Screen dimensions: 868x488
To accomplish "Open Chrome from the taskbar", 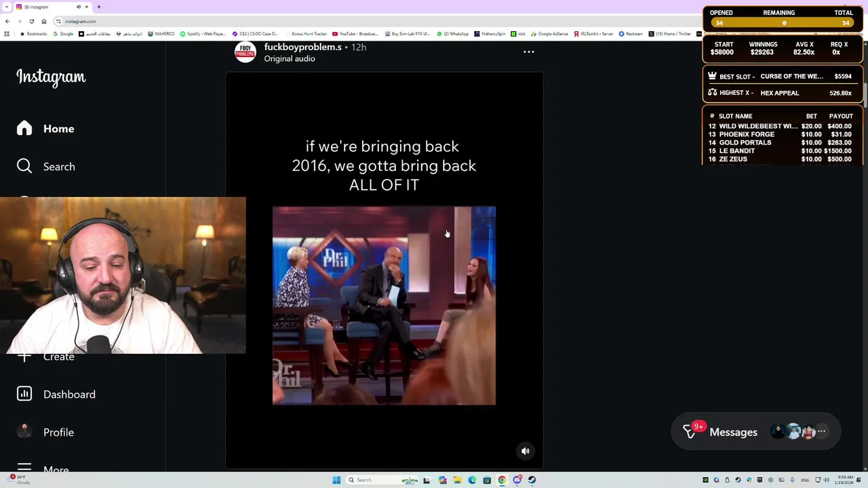I will (x=502, y=480).
